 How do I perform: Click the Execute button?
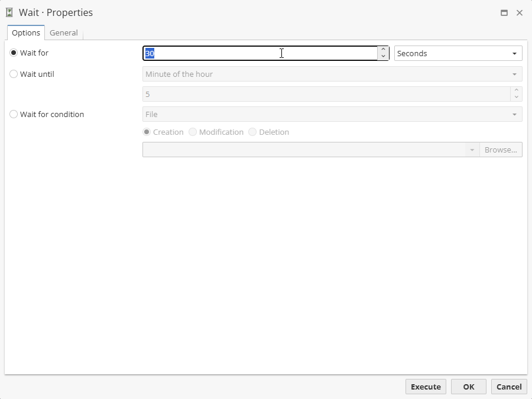(x=426, y=387)
